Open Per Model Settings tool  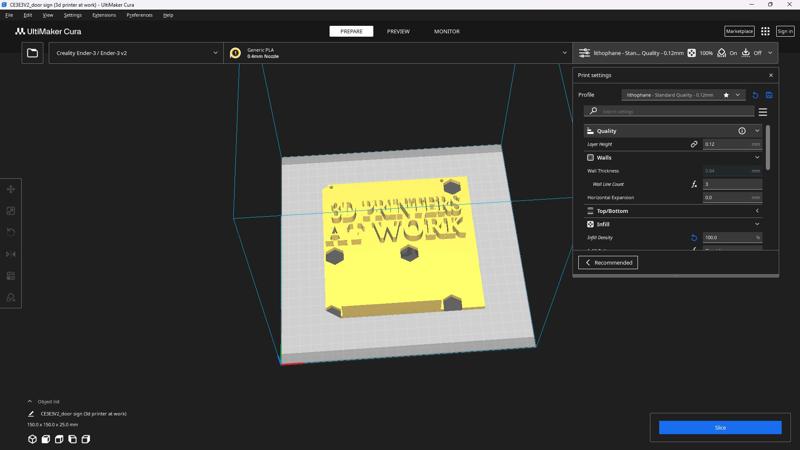pos(11,276)
